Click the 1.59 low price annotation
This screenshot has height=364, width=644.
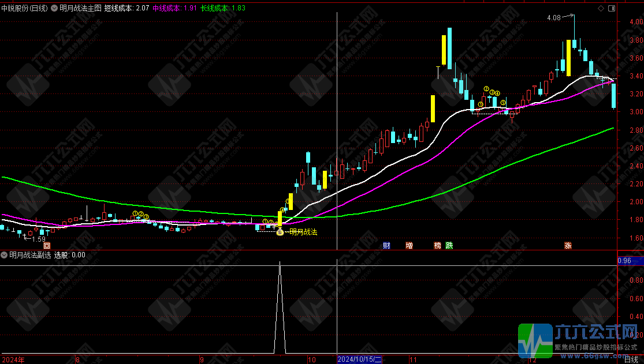(38, 239)
